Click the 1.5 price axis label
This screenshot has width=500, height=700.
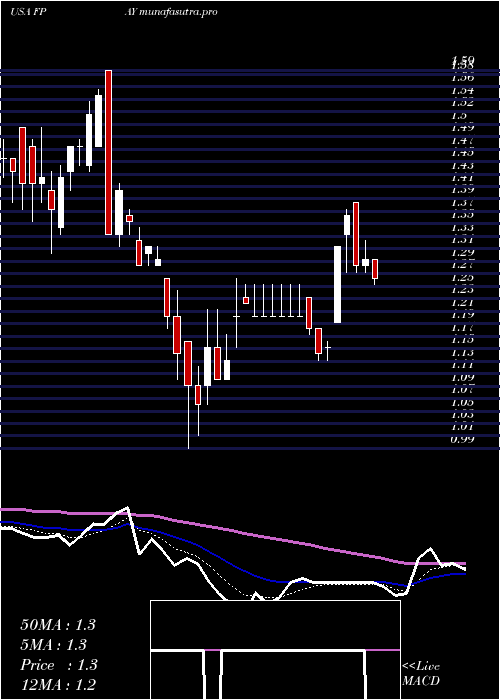click(458, 116)
